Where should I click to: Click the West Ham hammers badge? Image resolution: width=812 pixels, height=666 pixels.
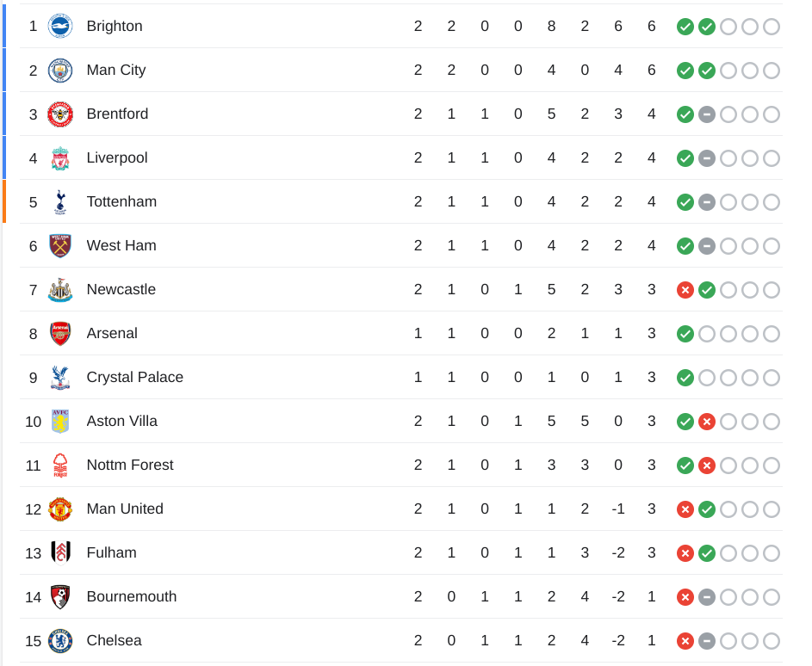60,246
